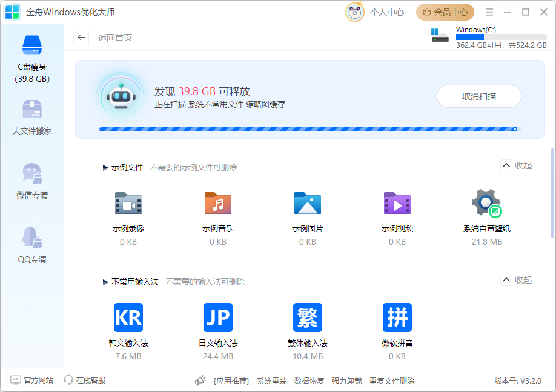
Task: Click the 取消扫描 button
Action: pyautogui.click(x=478, y=96)
